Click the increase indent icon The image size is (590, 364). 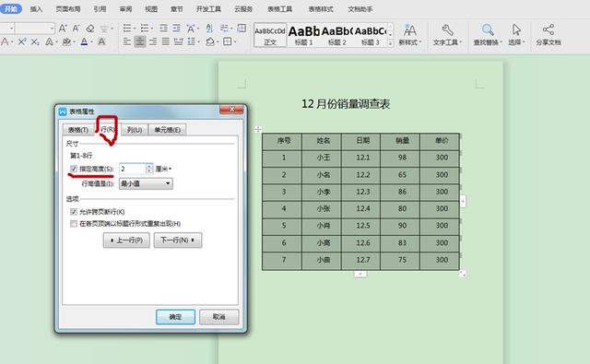tap(176, 29)
